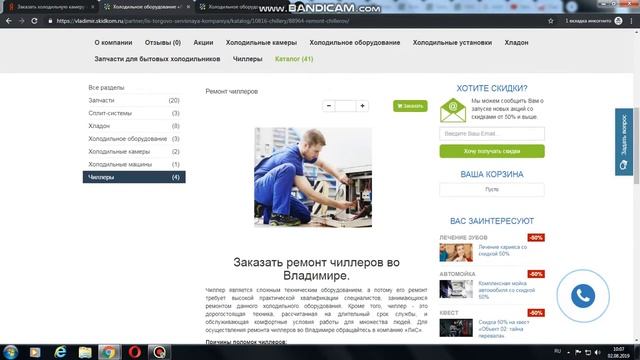640x360 pixels.
Task: Select 'Сплит-системы' category in the sidebar
Action: tap(134, 113)
